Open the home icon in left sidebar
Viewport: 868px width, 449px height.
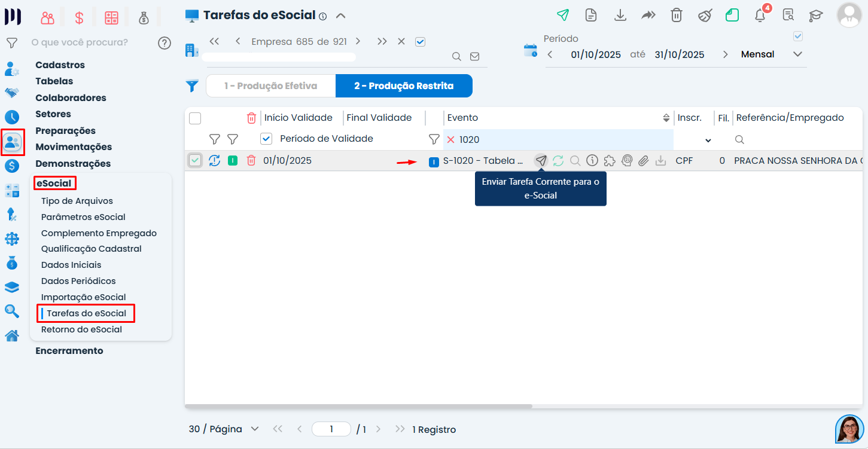pyautogui.click(x=12, y=335)
